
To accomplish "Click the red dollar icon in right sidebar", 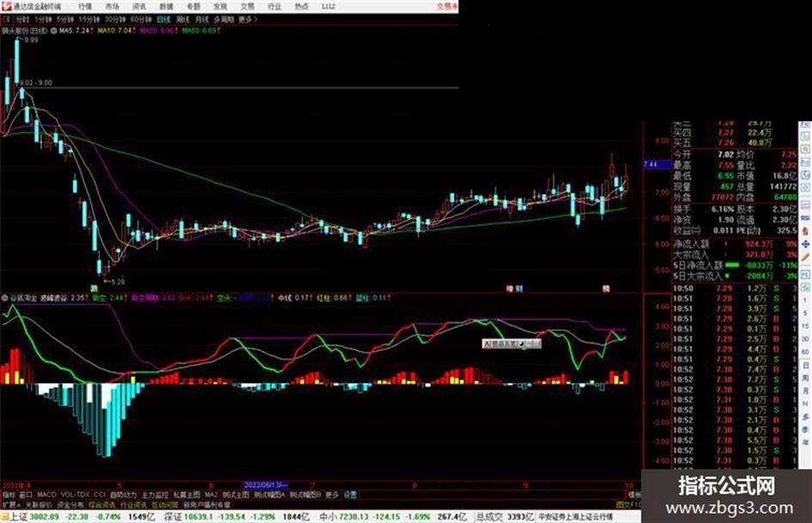I will click(805, 231).
